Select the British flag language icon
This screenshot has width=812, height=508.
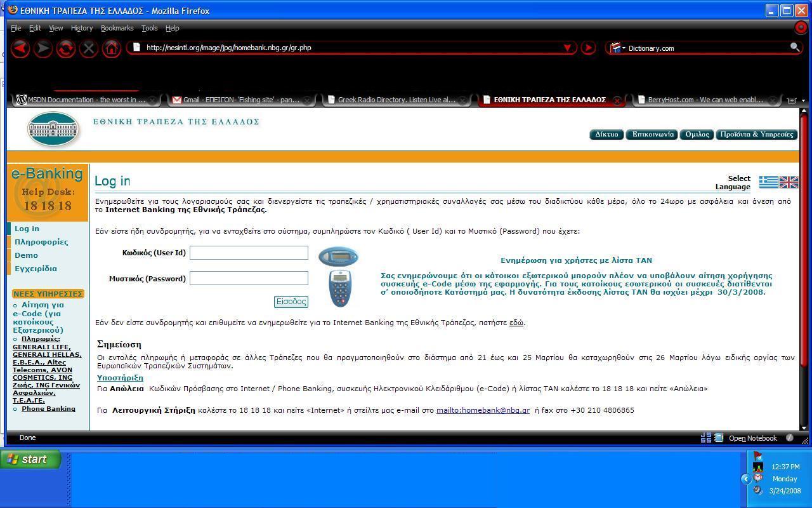[x=789, y=182]
